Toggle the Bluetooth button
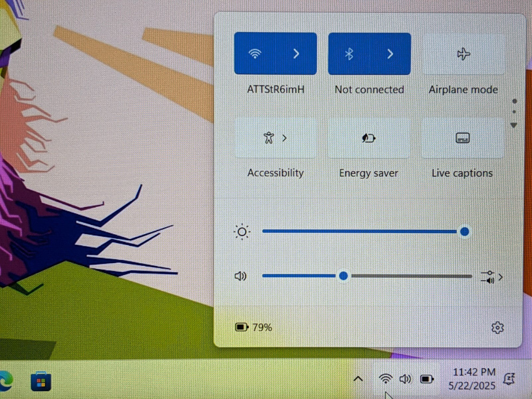The width and height of the screenshot is (532, 399). coord(349,54)
